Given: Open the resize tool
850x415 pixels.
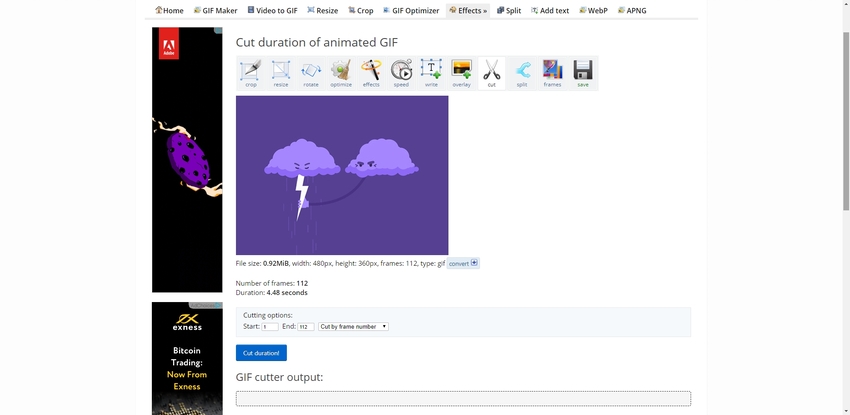Looking at the screenshot, I should point(281,72).
